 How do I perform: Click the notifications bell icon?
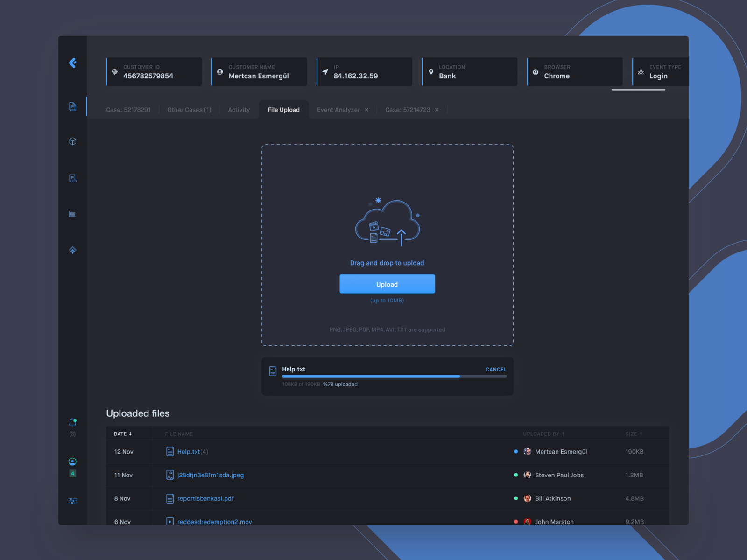[72, 422]
